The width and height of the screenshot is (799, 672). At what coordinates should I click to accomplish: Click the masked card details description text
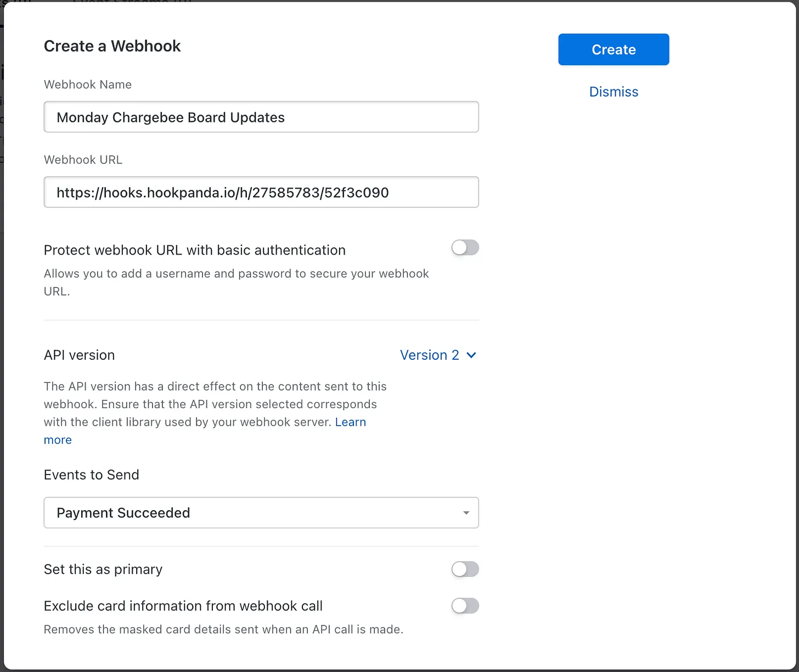223,629
